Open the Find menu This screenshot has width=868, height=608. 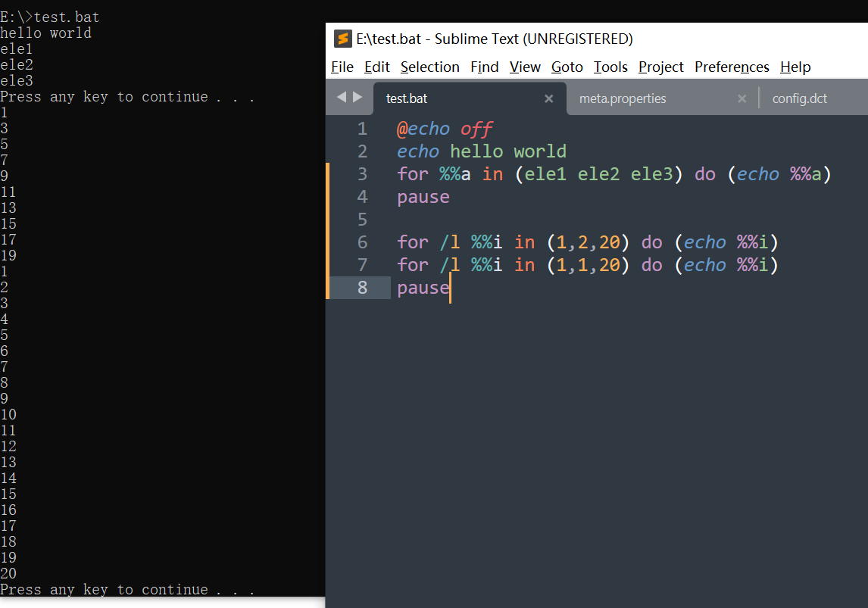[x=485, y=67]
